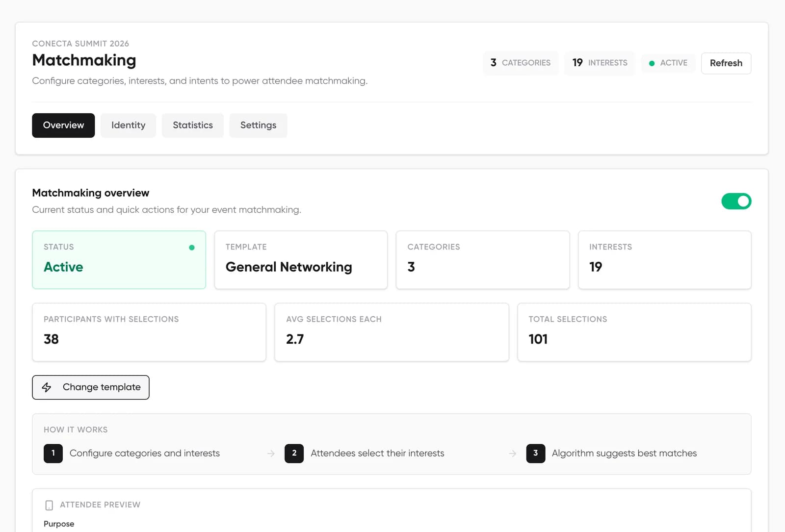This screenshot has height=532, width=785.
Task: Click the Total Selections card
Action: point(634,332)
